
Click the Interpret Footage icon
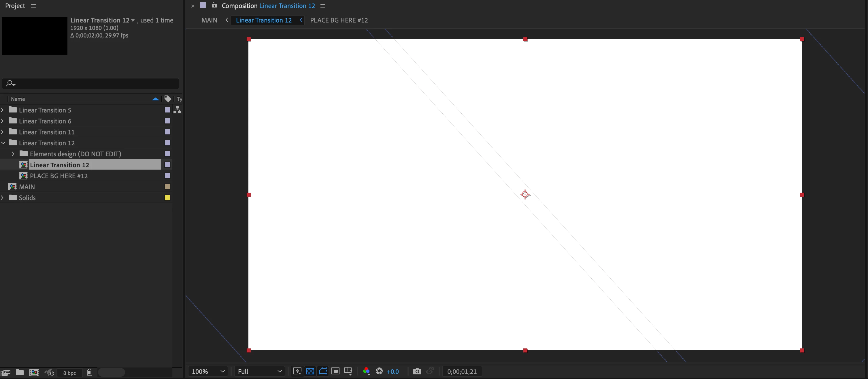(5, 373)
